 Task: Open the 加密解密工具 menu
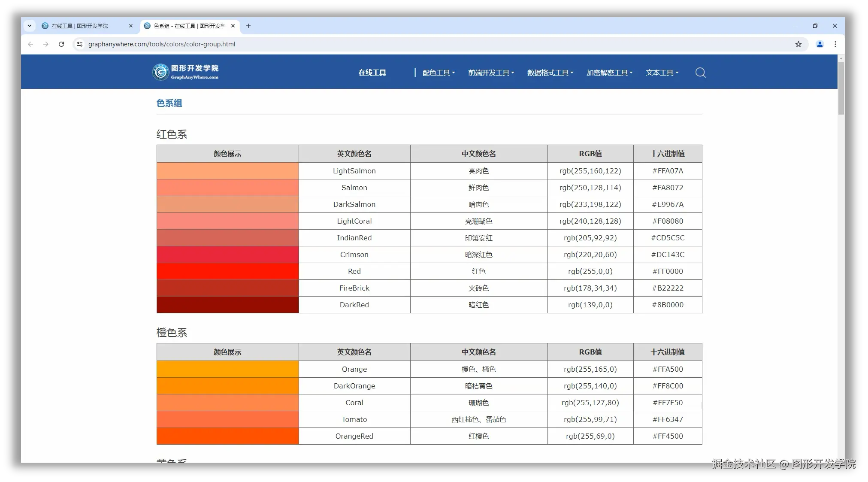point(609,73)
